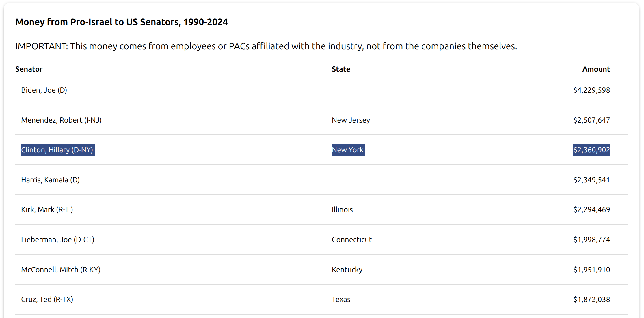Viewport: 644px width, 318px height.
Task: Open Cruz, Ted (R-TX) entry
Action: 47,299
